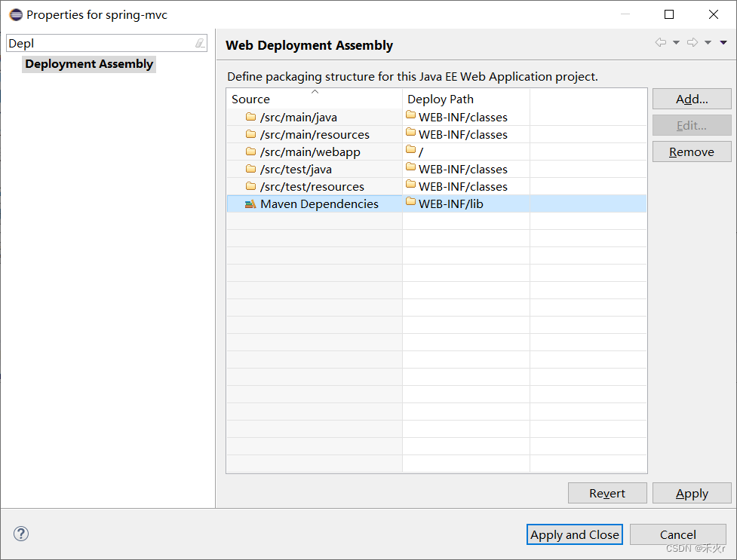Click the Maven Dependencies library icon

tap(250, 203)
